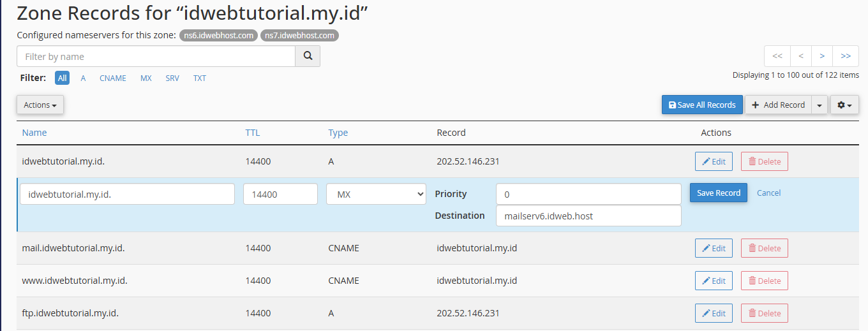
Task: Jump to last page with >> button
Action: coord(846,56)
